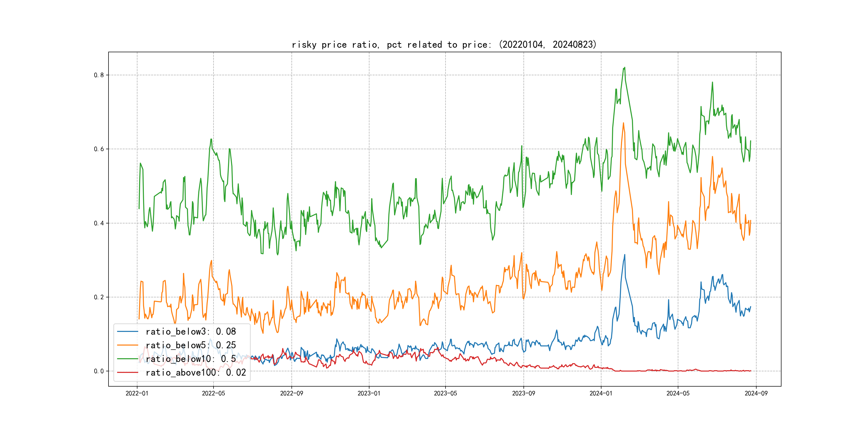This screenshot has width=868, height=434.
Task: Click the 0.8 y-axis tick label
Action: coord(99,75)
